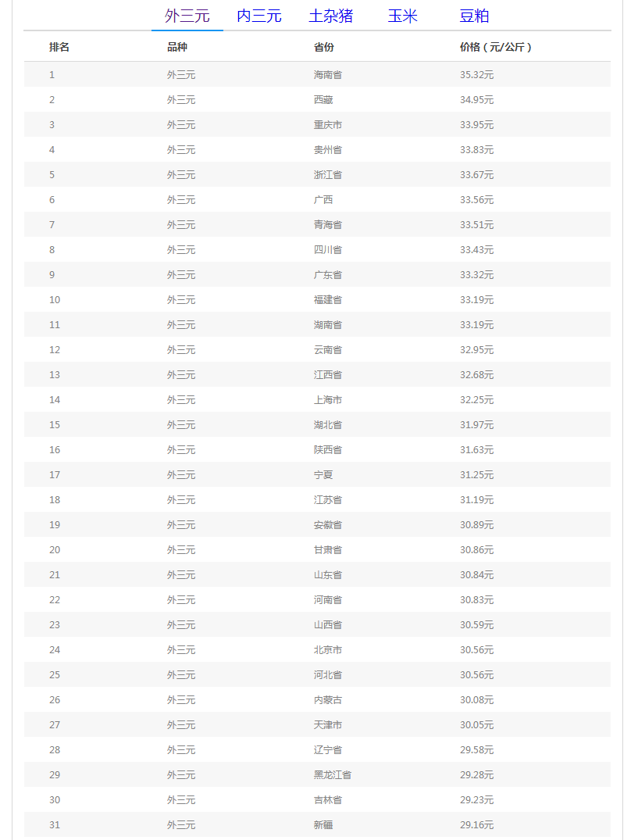Click the 品种 column header
Viewport: 638px width, 840px height.
[177, 47]
